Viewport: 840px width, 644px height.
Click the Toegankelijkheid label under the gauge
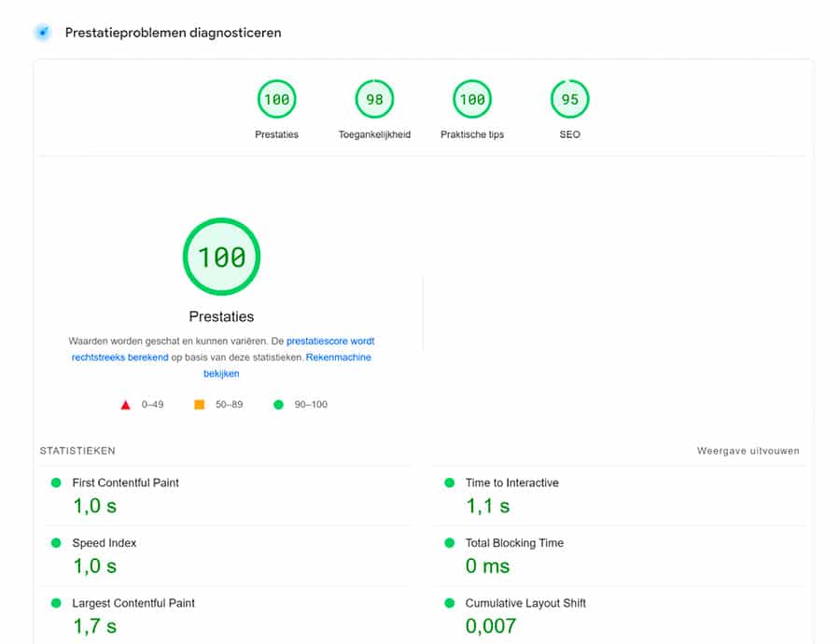(374, 134)
